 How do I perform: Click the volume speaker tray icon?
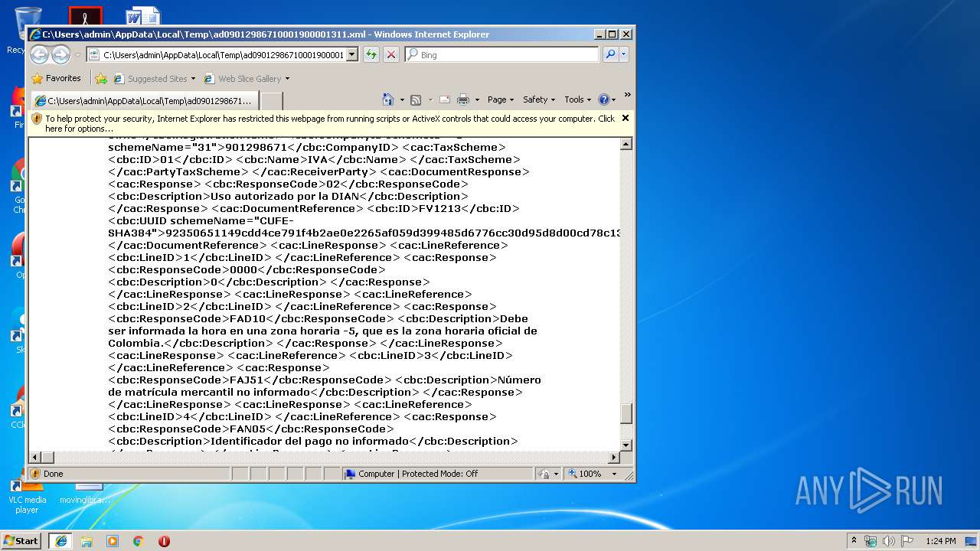click(x=889, y=541)
